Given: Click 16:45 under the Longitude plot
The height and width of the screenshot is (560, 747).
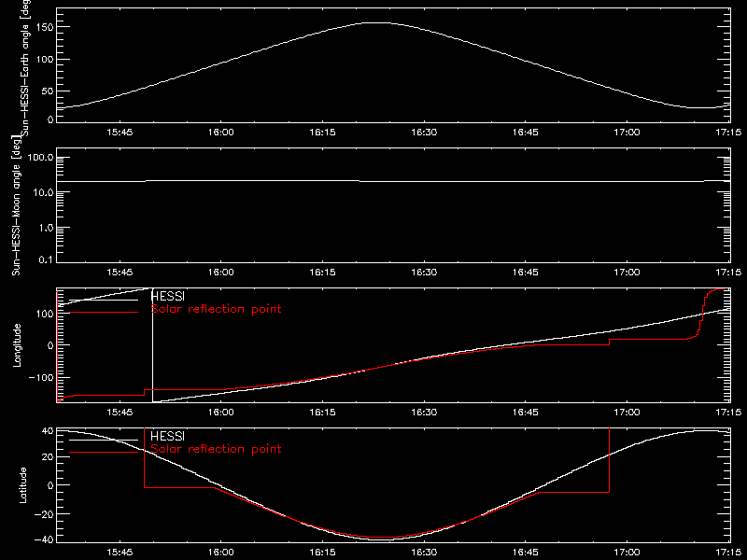Looking at the screenshot, I should pyautogui.click(x=526, y=412).
